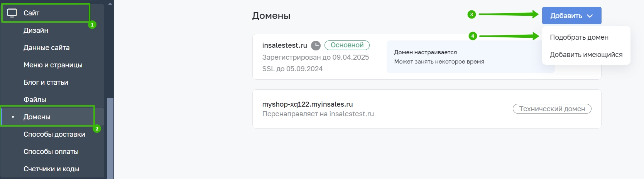
Task: Click the clock icon beside insalestest.ru
Action: 316,45
